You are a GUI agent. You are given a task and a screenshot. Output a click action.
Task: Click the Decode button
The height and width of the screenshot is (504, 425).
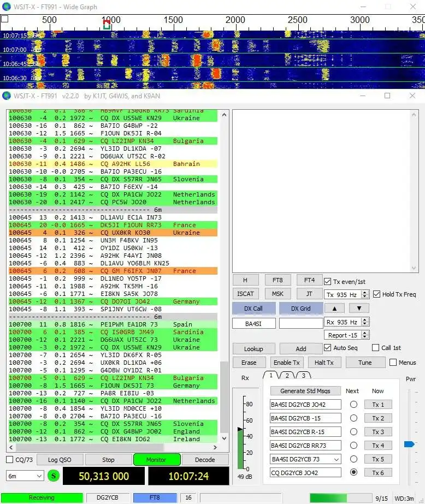(205, 460)
